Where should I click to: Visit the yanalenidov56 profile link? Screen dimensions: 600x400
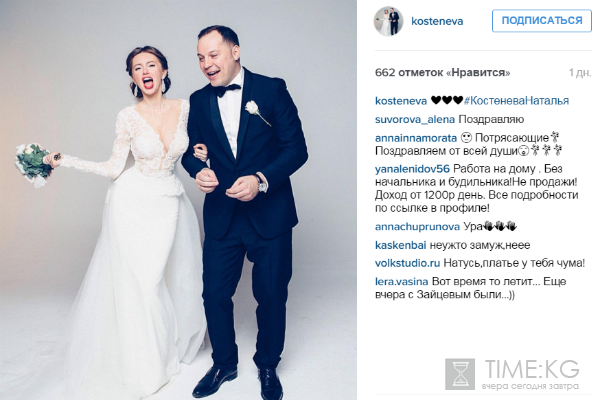click(412, 169)
